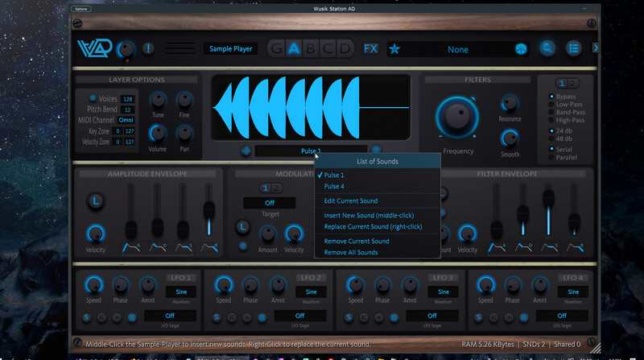Select Pulse 4 in List of Sounds
The height and width of the screenshot is (360, 644).
pos(378,186)
